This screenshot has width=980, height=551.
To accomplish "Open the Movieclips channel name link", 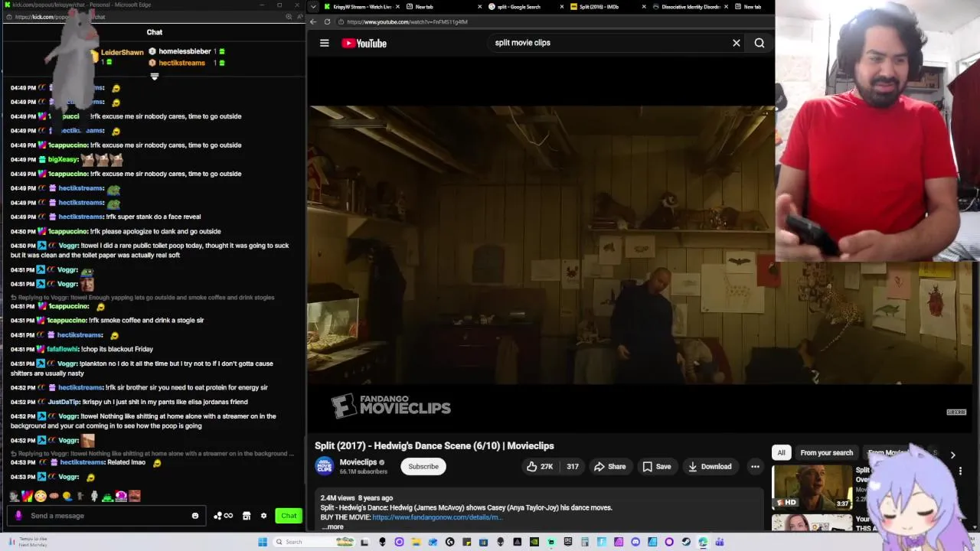I will tap(358, 462).
